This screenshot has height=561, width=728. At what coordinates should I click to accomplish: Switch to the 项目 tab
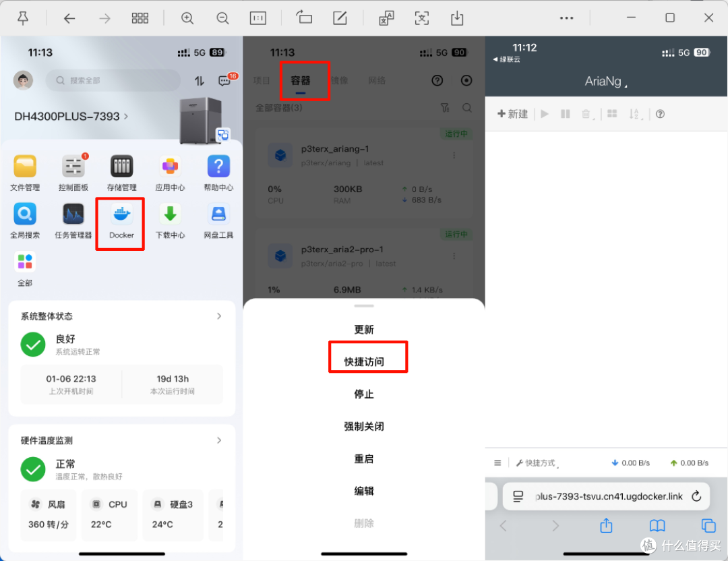262,80
